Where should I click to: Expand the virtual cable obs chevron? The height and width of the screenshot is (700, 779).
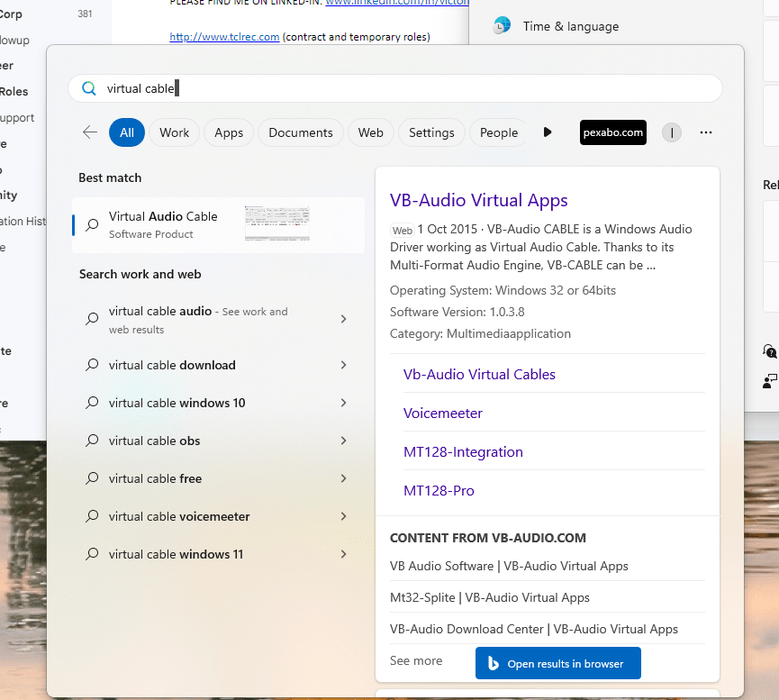(343, 441)
